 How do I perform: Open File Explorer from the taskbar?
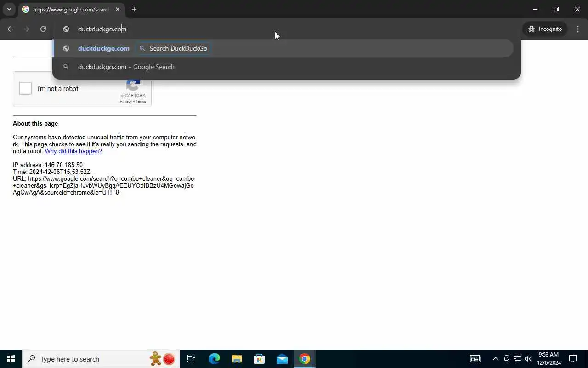coord(237,359)
